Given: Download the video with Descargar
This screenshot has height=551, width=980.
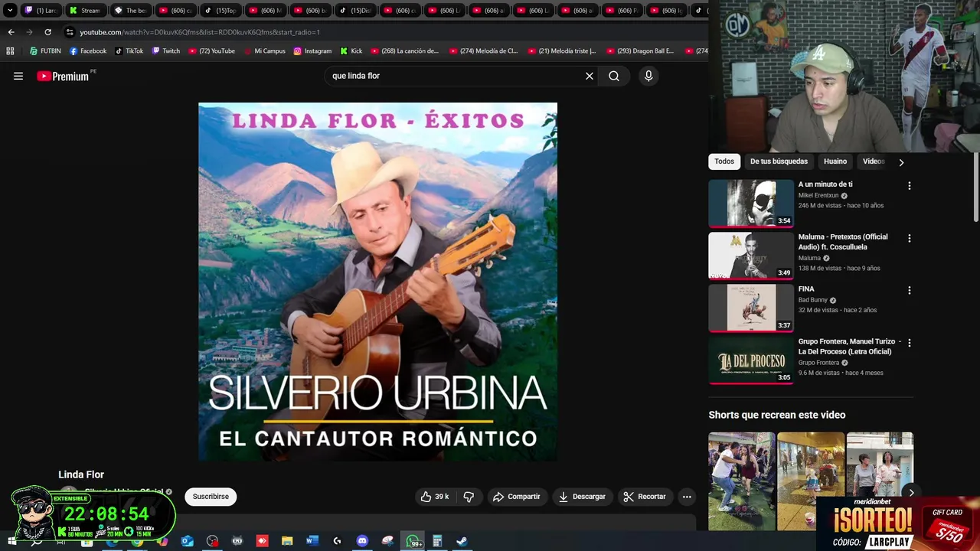Looking at the screenshot, I should [x=582, y=497].
